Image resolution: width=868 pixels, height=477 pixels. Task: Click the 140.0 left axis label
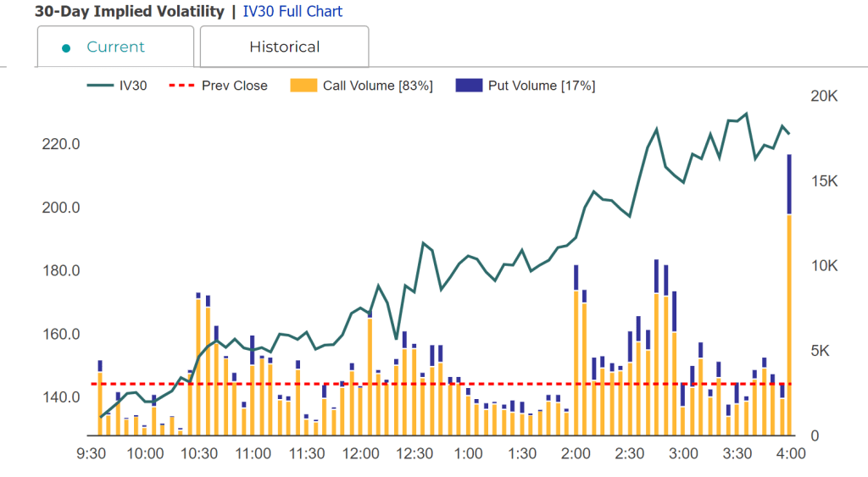tap(61, 397)
